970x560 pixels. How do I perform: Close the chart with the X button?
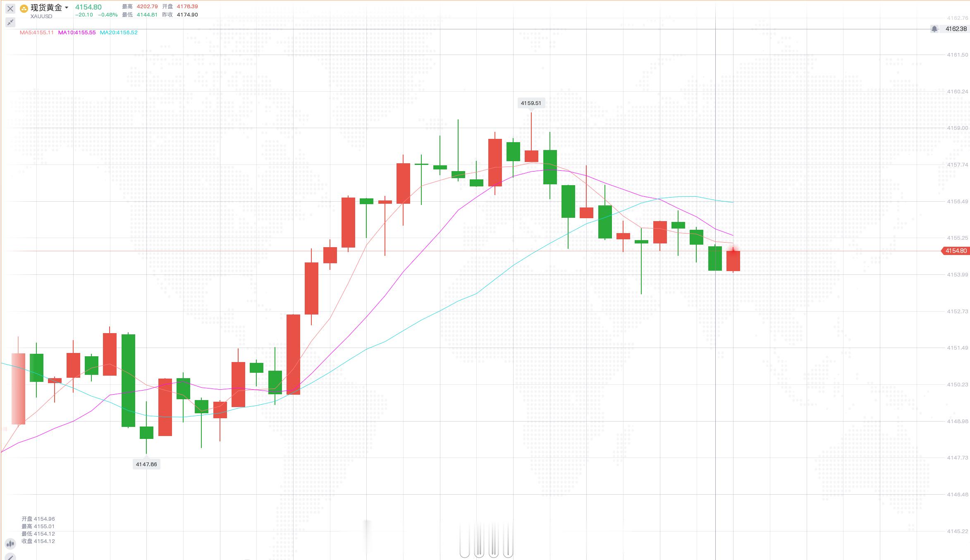pyautogui.click(x=10, y=8)
